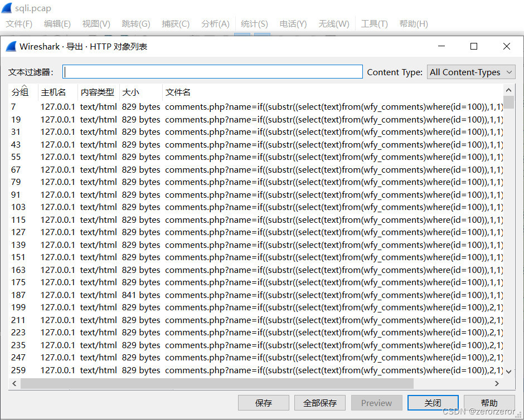Image resolution: width=524 pixels, height=420 pixels.
Task: Open the Content Type dropdown
Action: pyautogui.click(x=471, y=72)
